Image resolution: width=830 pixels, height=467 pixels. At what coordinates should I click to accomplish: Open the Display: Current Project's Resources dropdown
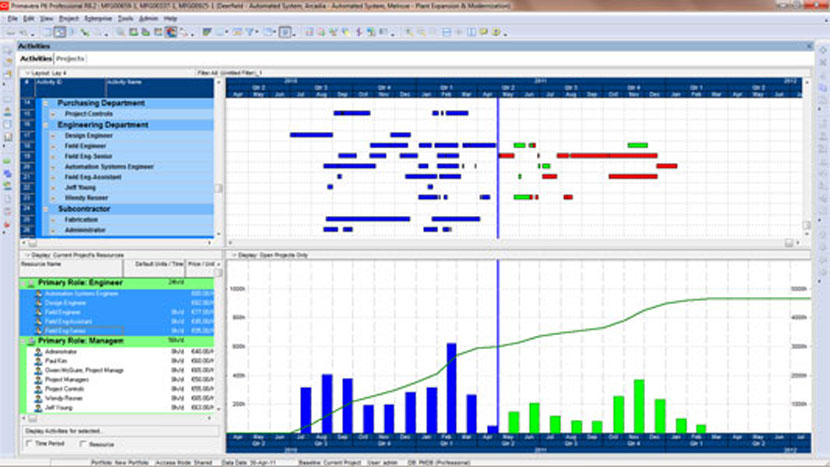[x=27, y=256]
